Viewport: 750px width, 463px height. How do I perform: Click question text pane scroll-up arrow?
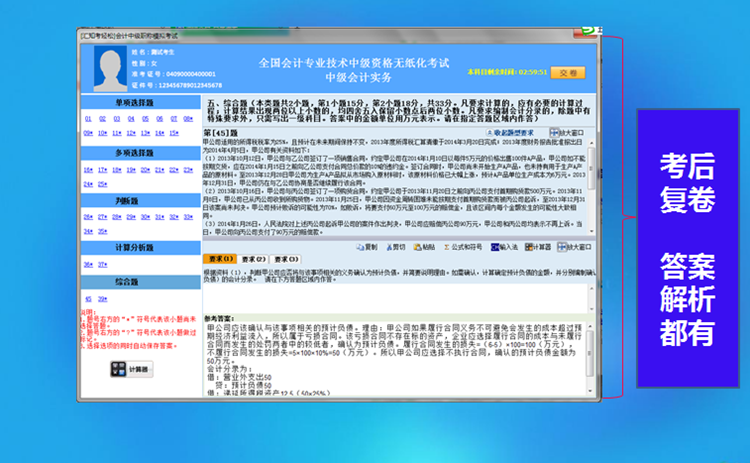[x=592, y=143]
